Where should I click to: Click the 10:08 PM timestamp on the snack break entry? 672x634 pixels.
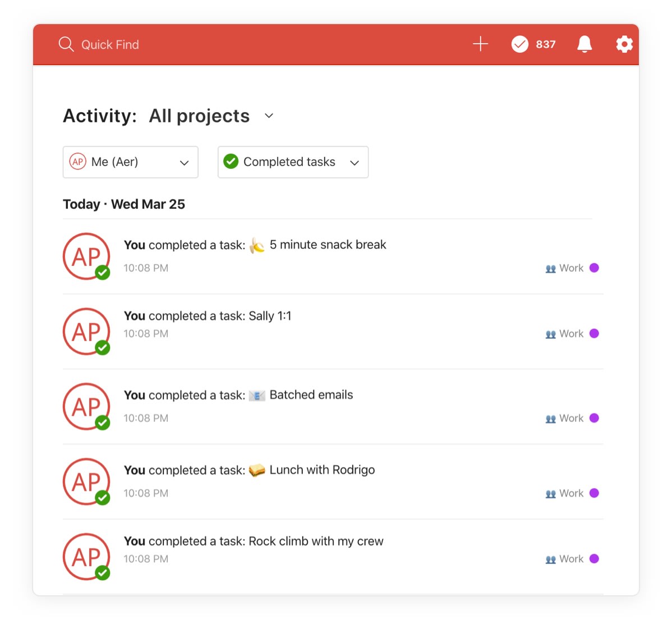(146, 268)
